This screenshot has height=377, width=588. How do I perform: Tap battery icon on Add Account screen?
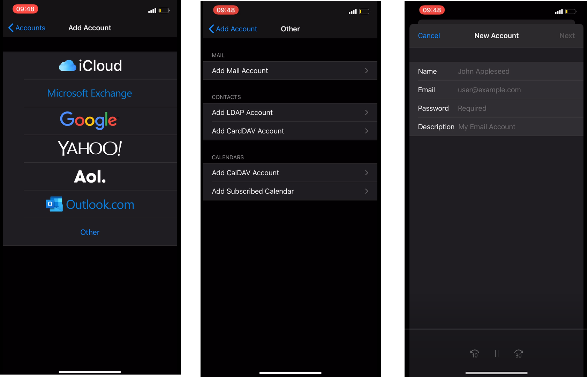click(x=164, y=10)
